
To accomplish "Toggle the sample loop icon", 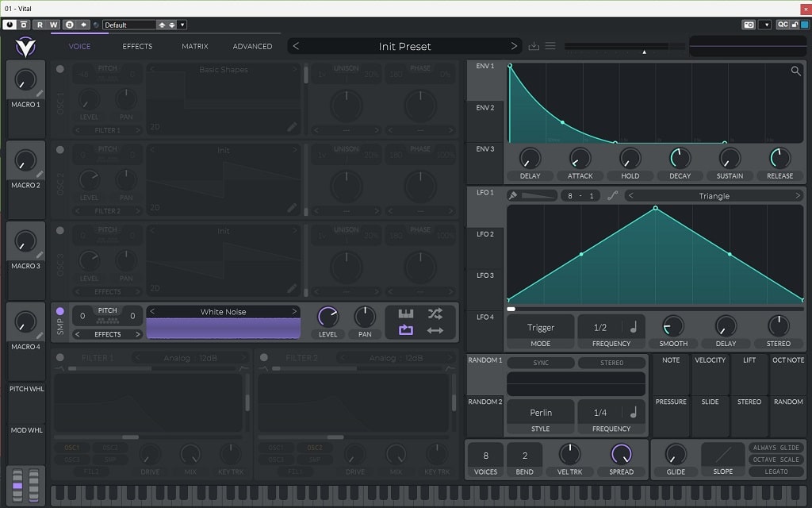I will coord(405,329).
